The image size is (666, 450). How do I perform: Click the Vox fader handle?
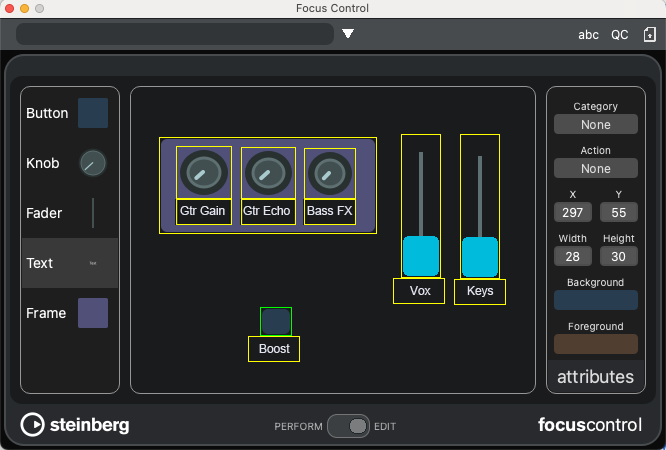click(x=421, y=256)
